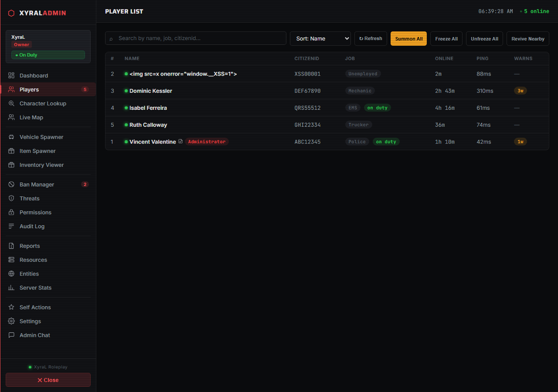Close the admin panel with Close button
Screen dimensions: 558x392
click(48, 380)
